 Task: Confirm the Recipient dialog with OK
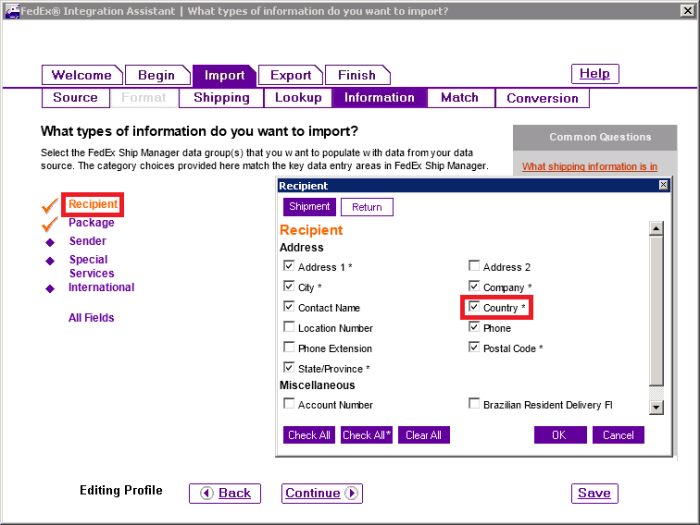click(560, 435)
